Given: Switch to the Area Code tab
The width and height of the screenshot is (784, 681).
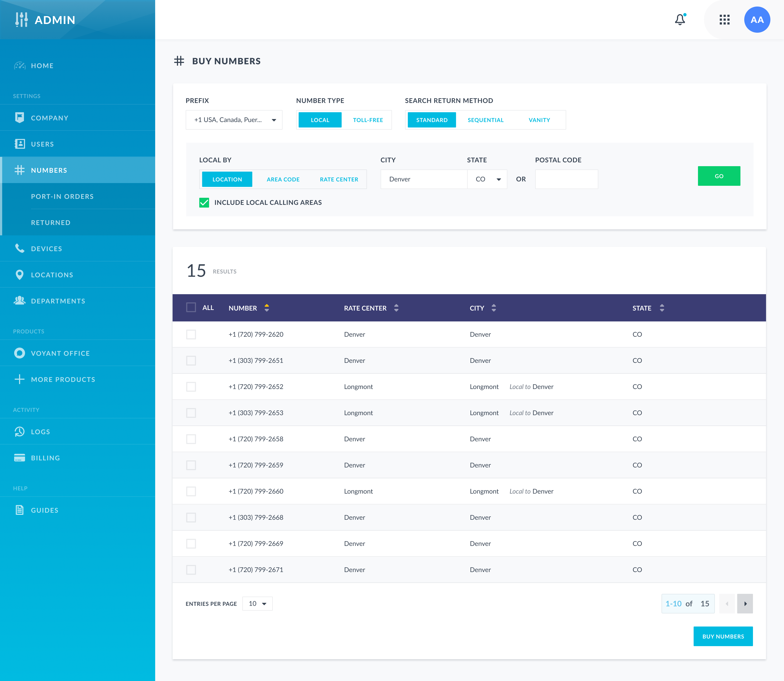Looking at the screenshot, I should [x=283, y=179].
